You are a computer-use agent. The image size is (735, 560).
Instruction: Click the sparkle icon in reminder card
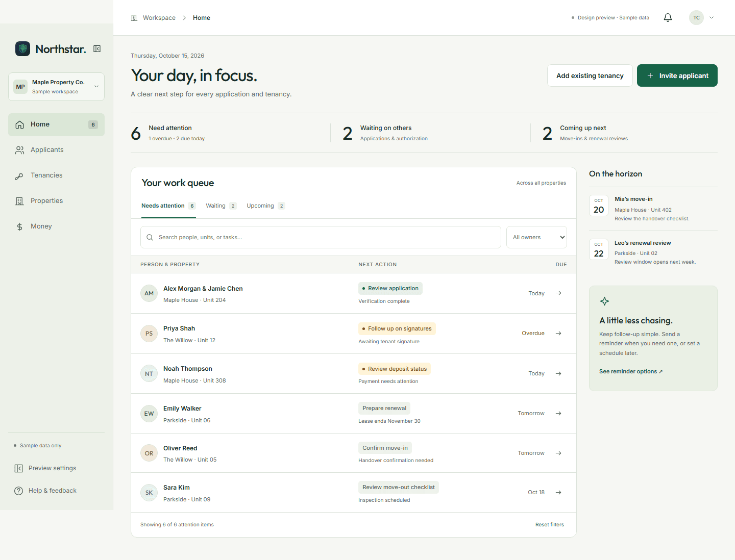604,301
